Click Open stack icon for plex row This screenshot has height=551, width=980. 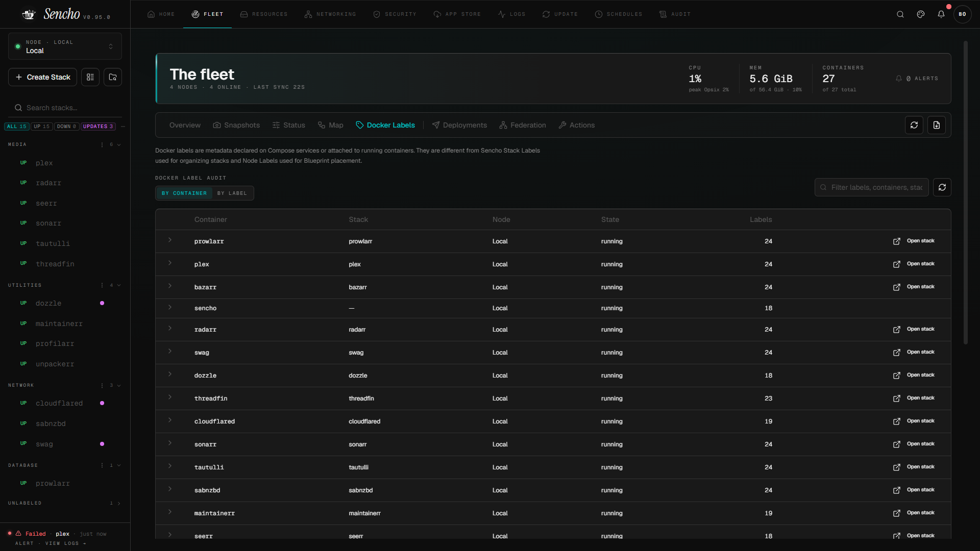[x=897, y=264]
